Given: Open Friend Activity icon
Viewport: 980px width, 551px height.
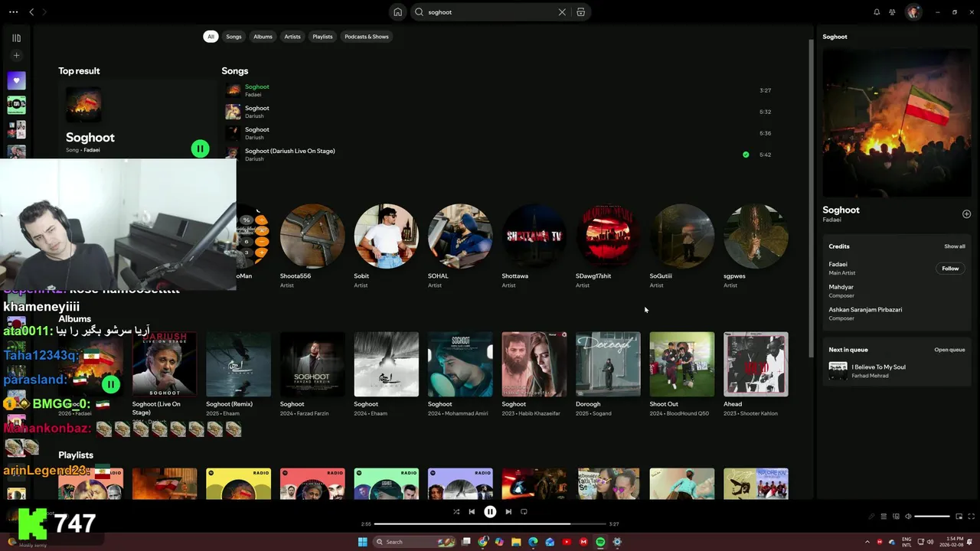Looking at the screenshot, I should click(x=893, y=12).
